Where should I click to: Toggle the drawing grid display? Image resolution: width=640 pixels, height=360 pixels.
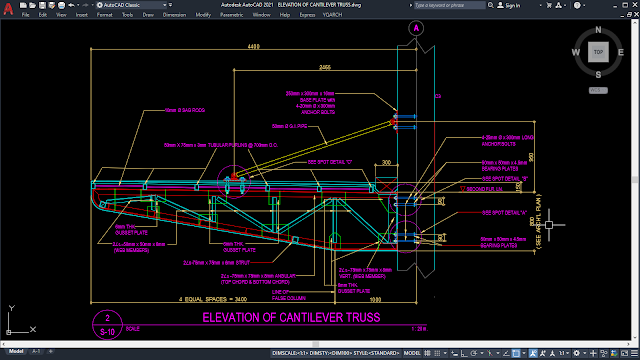427,353
